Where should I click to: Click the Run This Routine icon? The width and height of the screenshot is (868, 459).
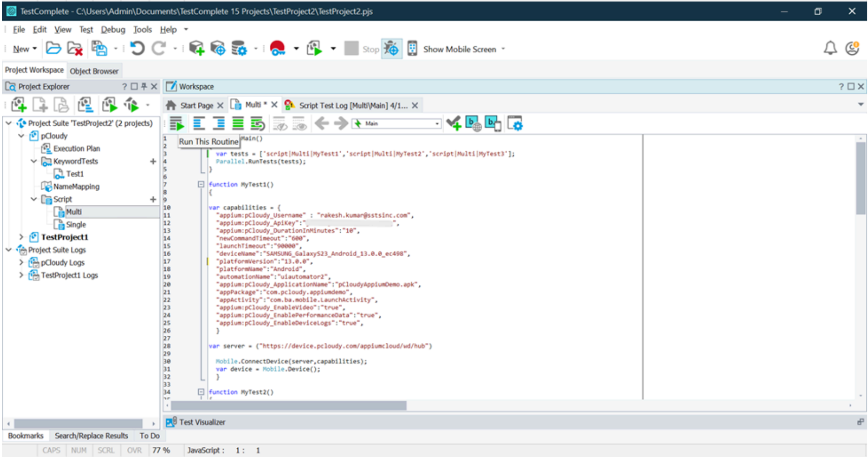pyautogui.click(x=177, y=124)
